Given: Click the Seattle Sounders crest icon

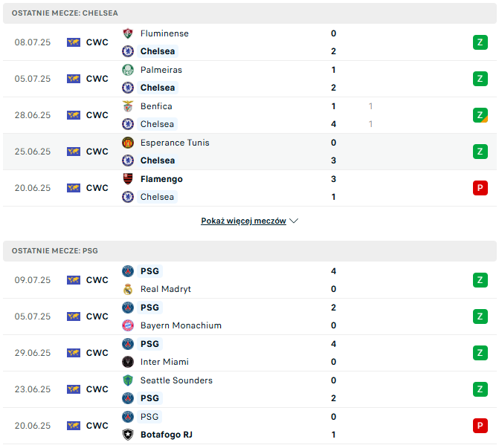Looking at the screenshot, I should point(128,380).
